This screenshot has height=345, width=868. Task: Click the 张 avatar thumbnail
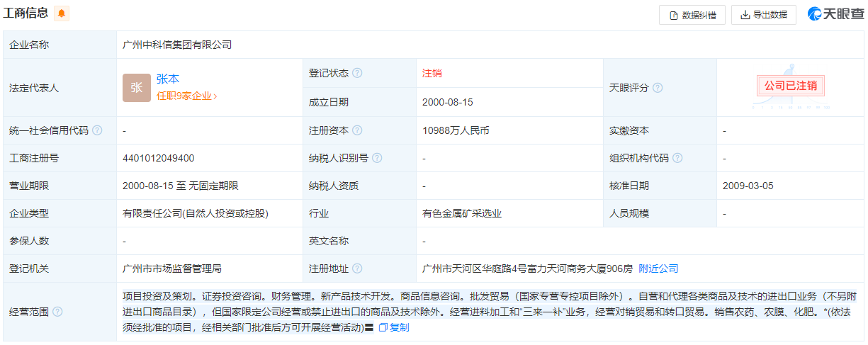[136, 88]
